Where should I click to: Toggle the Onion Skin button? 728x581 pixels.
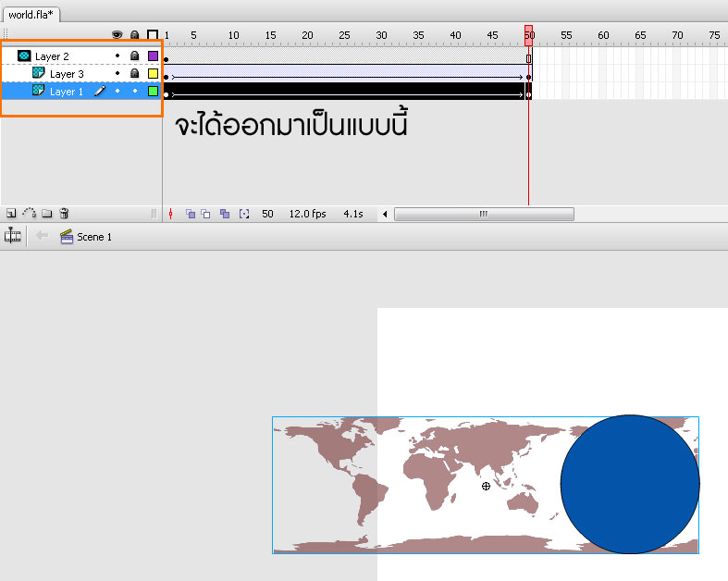pyautogui.click(x=191, y=214)
